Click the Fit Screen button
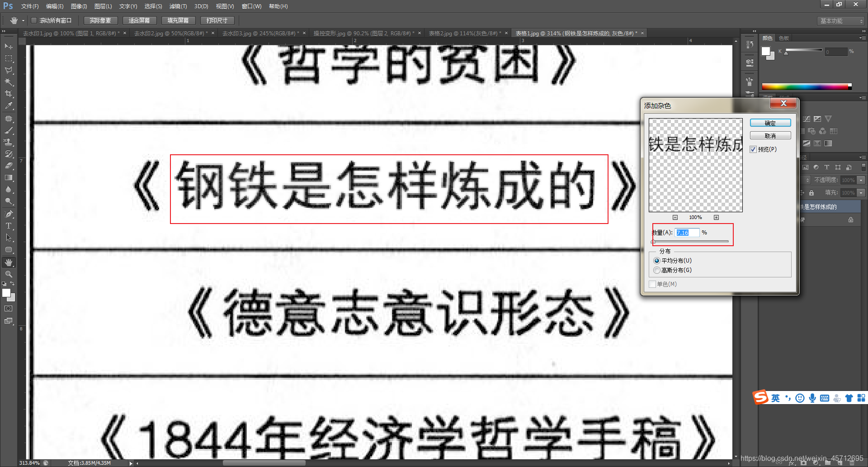 139,20
